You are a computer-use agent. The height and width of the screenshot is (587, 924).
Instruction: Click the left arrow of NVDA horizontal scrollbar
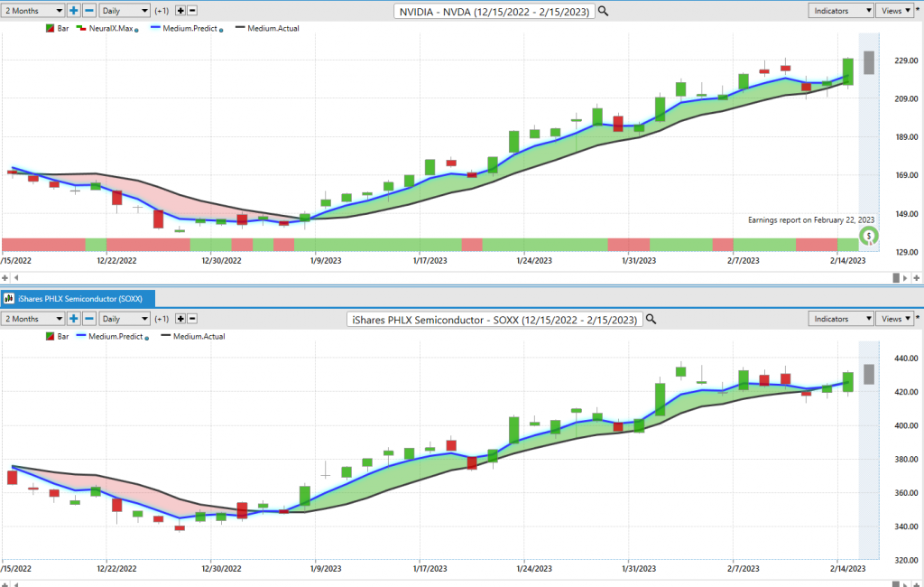16,278
